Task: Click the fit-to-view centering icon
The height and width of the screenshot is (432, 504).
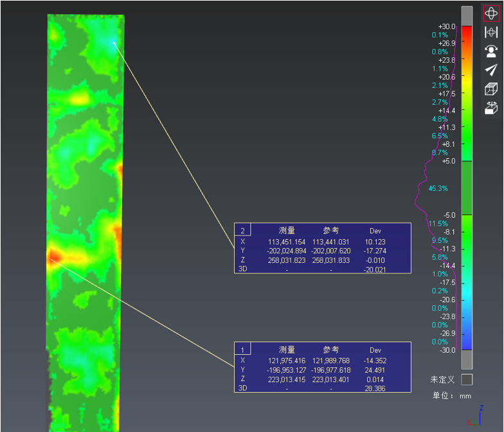Action: coord(491,32)
